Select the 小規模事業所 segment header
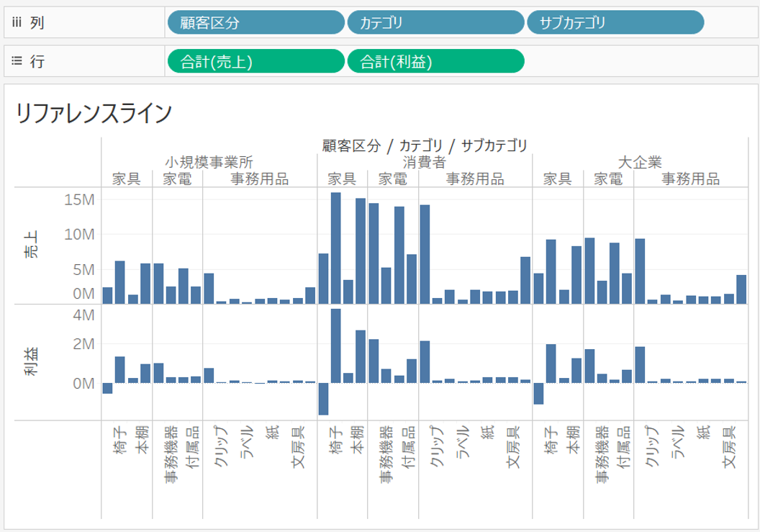Screen dimensions: 760x532 click(x=209, y=162)
